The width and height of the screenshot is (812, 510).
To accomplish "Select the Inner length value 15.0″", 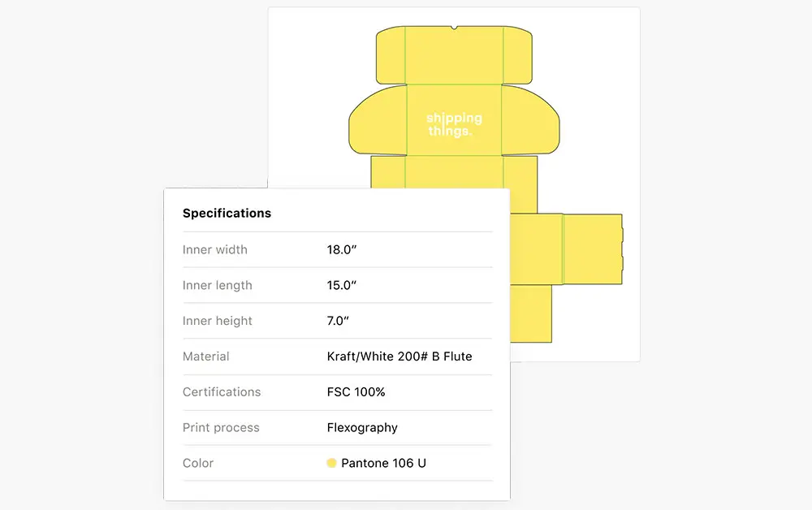I will click(x=342, y=285).
